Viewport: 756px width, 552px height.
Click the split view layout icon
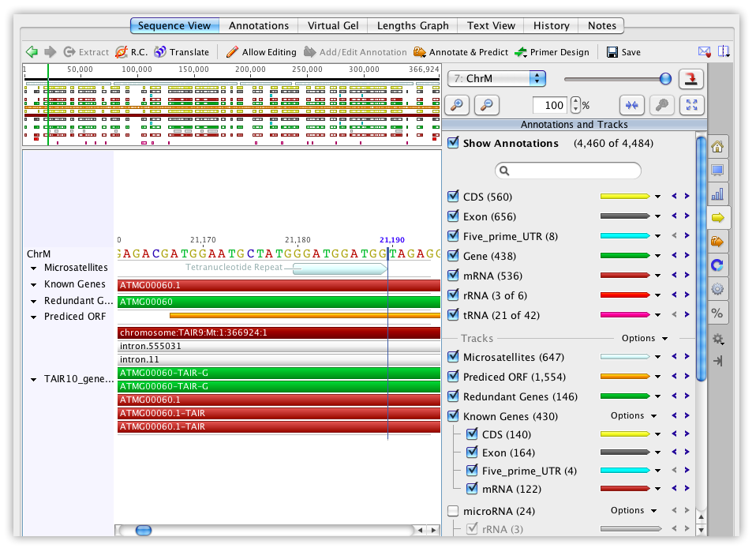pyautogui.click(x=724, y=51)
